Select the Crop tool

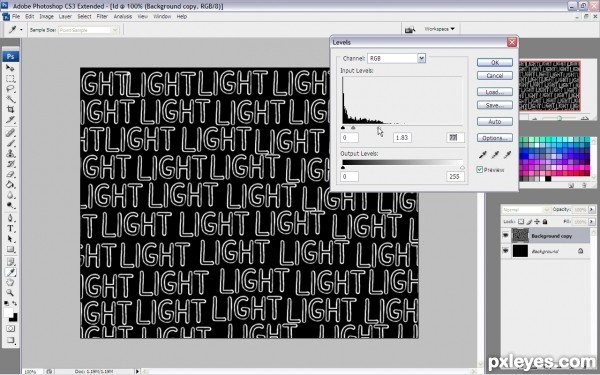[x=10, y=109]
